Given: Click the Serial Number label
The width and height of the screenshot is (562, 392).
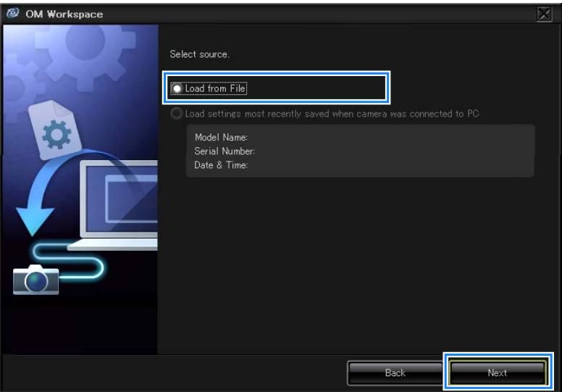Looking at the screenshot, I should [x=225, y=151].
